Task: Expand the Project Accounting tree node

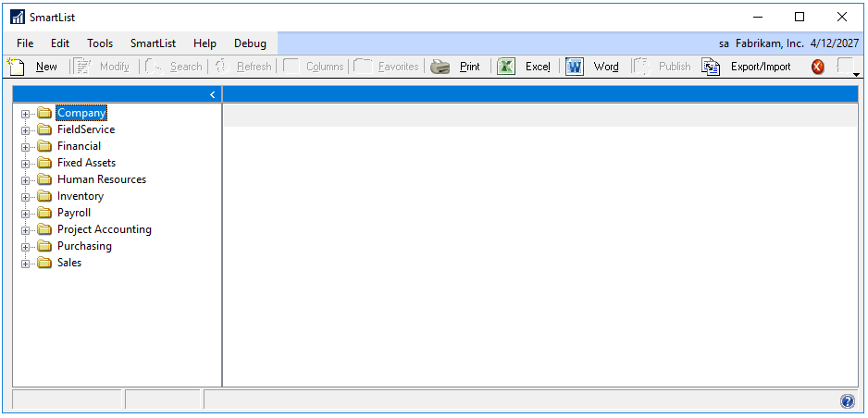Action: point(25,230)
